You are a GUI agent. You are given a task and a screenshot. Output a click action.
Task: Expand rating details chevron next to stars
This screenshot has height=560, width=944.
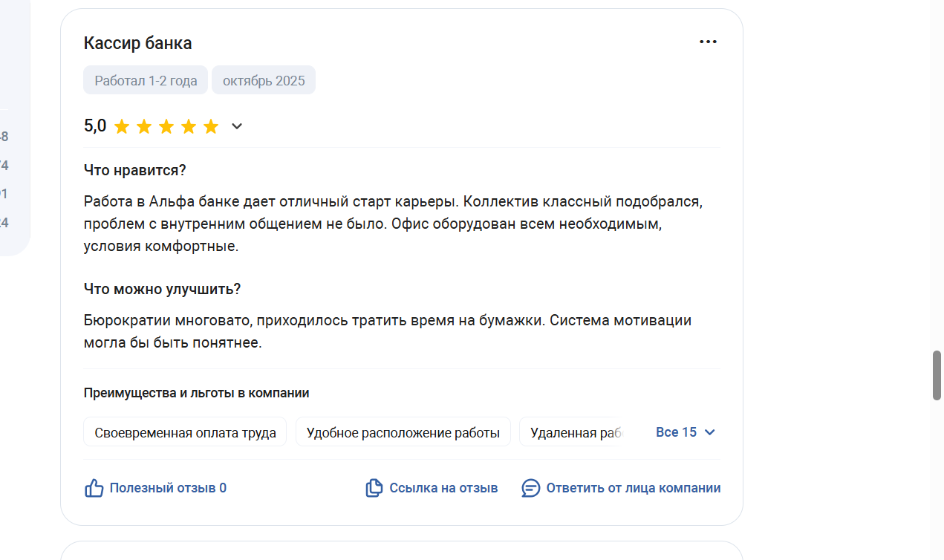237,127
